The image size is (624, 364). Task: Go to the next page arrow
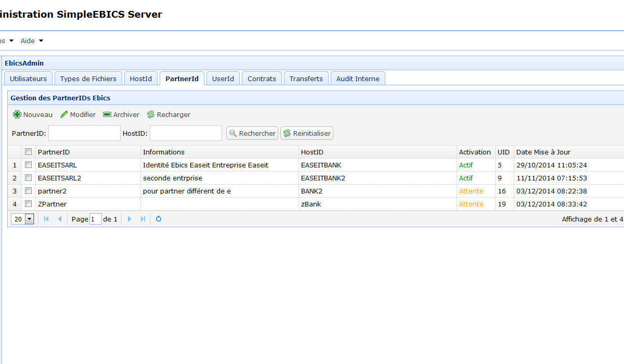coord(129,219)
